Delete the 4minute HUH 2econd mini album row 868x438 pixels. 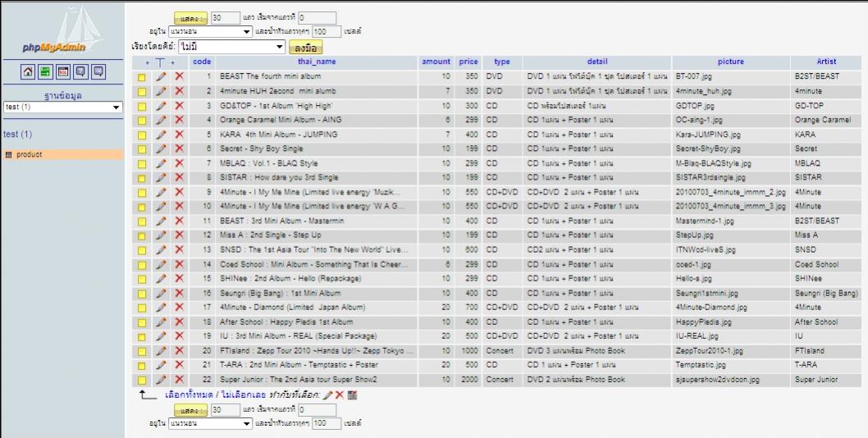[180, 91]
